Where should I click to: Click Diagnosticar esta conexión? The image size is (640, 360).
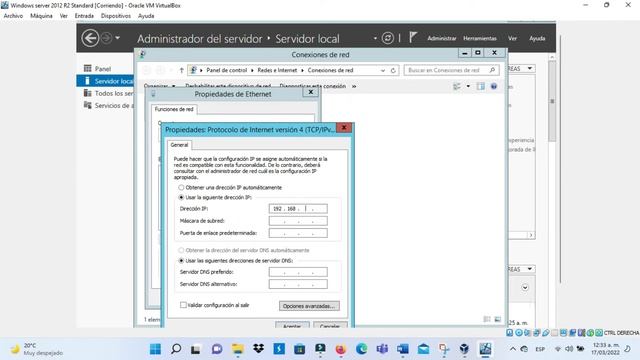pyautogui.click(x=312, y=87)
